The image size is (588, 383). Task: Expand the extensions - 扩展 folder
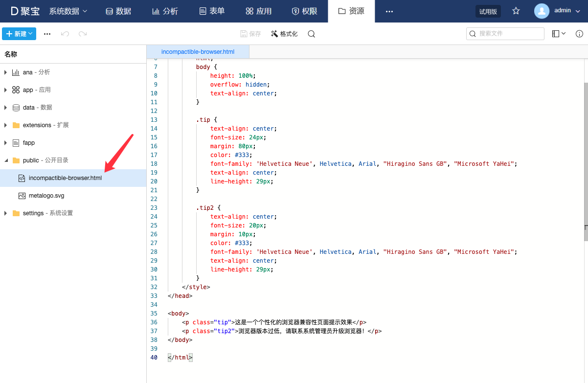(x=5, y=125)
